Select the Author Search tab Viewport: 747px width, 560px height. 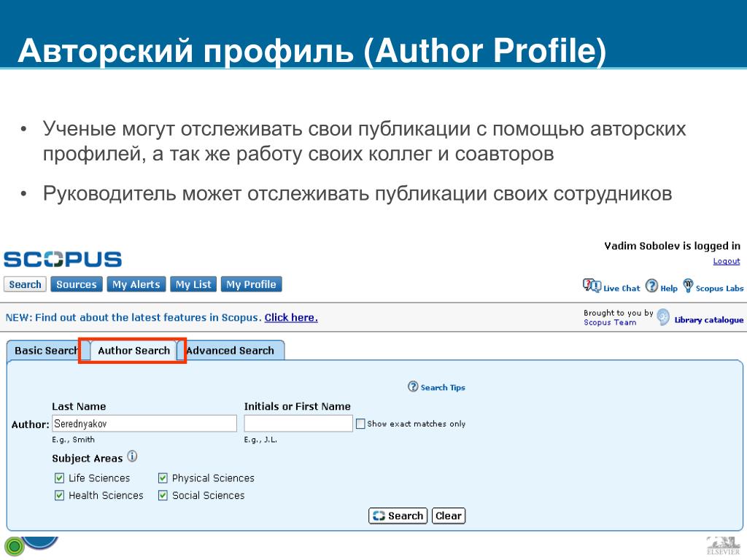coord(134,351)
